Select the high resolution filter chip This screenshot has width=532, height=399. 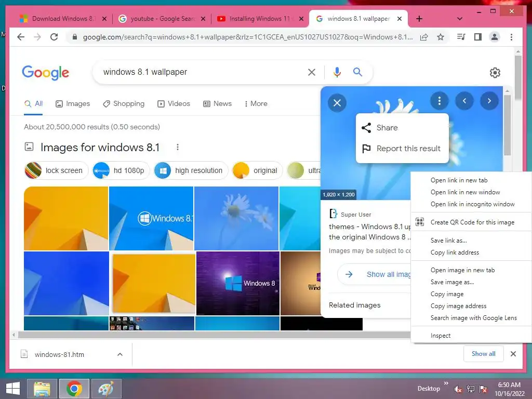(191, 170)
